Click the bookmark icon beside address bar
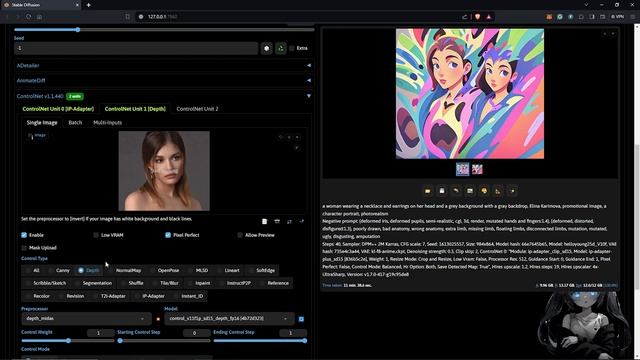Image resolution: width=640 pixels, height=360 pixels. tap(127, 17)
